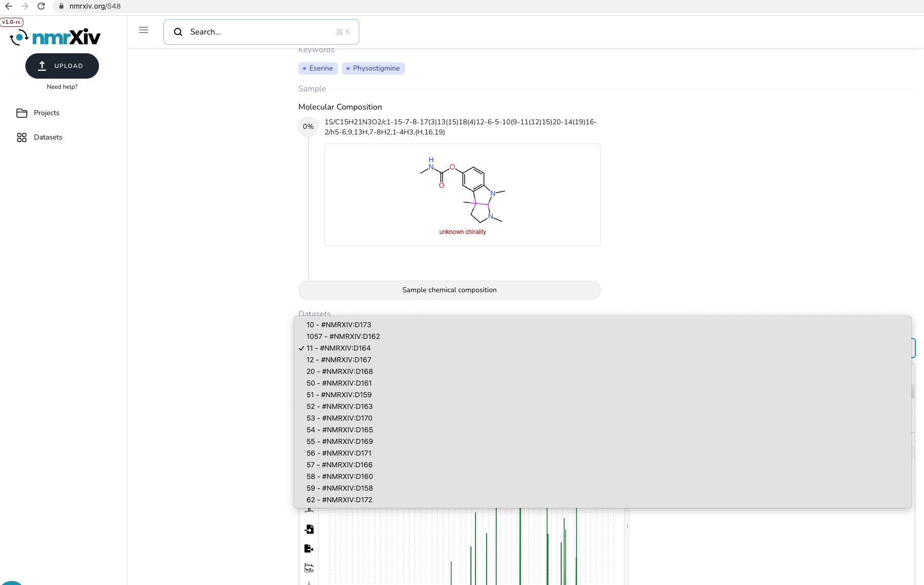
Task: Uncheck the selected 11 - #NMRXIV:D164 dataset
Action: (x=338, y=348)
